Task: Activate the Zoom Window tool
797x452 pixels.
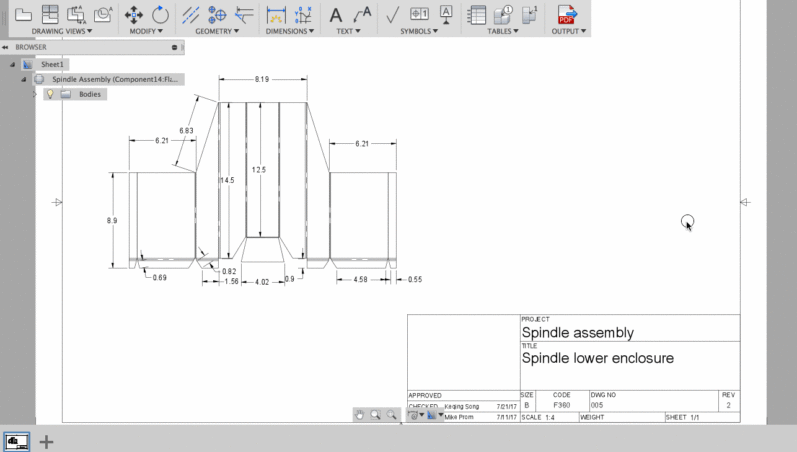Action: click(375, 415)
